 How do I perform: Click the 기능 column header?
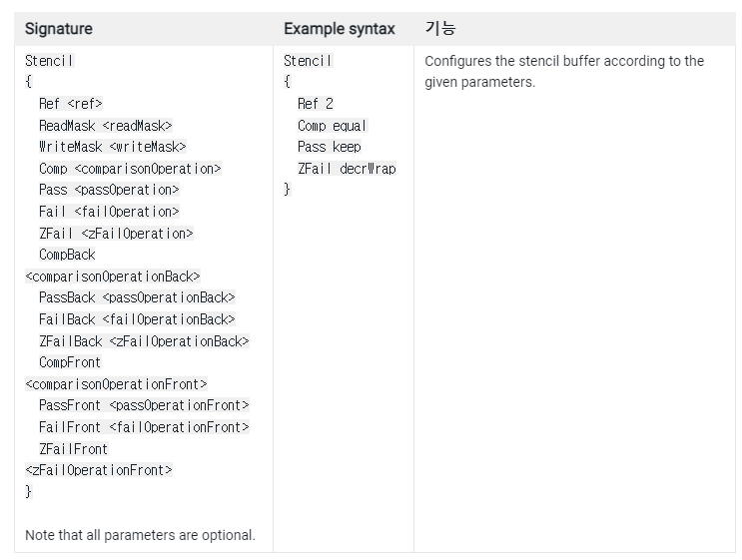440,28
